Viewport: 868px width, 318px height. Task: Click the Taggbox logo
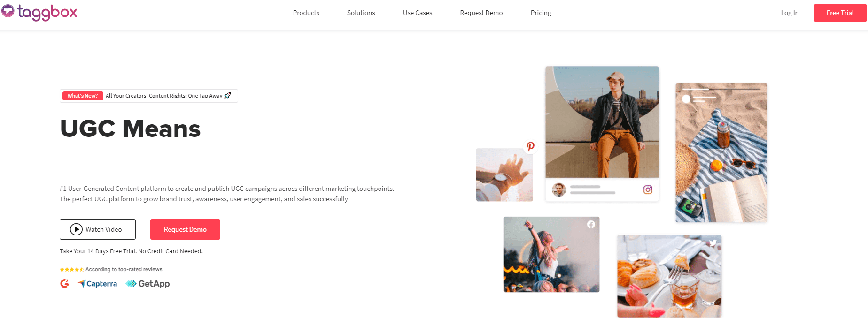(x=39, y=12)
